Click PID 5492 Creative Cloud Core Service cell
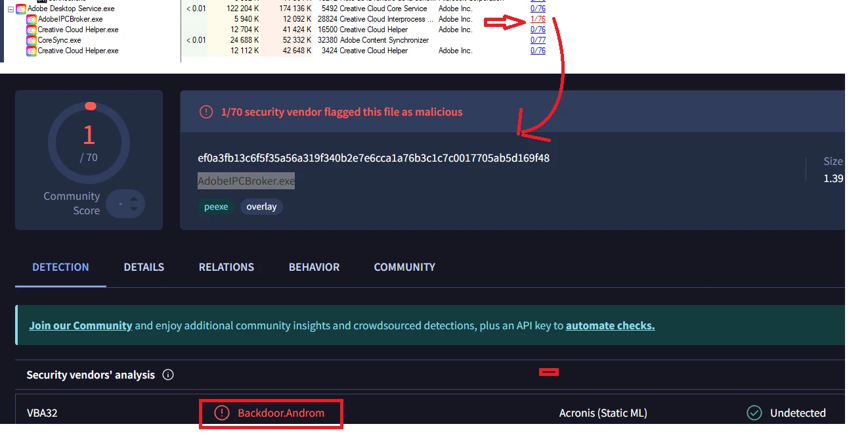 coord(375,9)
